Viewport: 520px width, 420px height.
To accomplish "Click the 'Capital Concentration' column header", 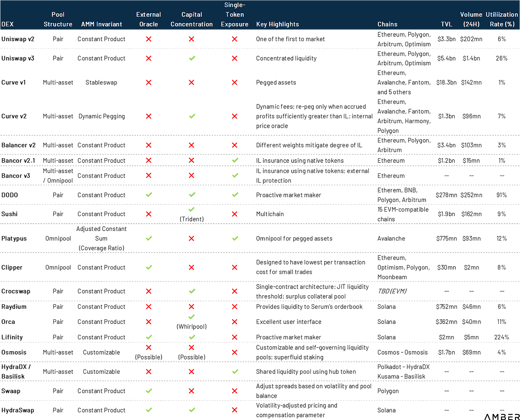I will coord(192,19).
